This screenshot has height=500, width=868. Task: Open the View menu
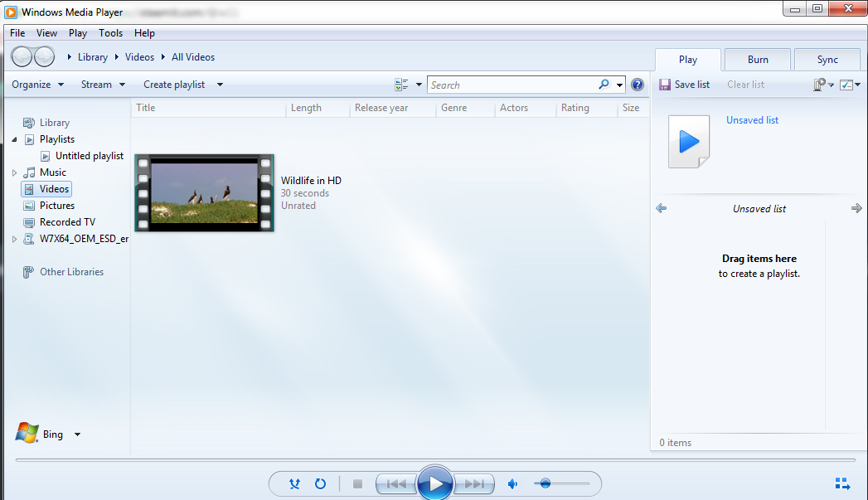coord(46,32)
